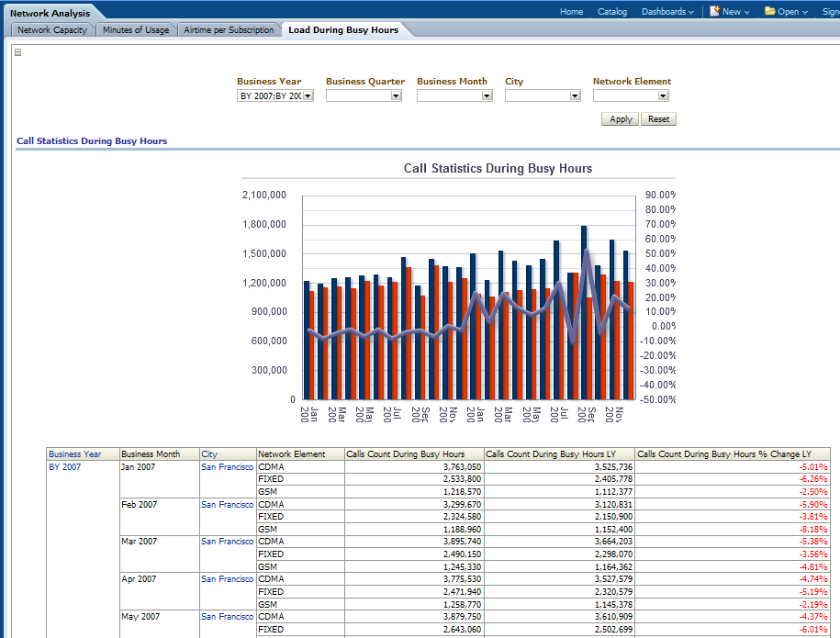
Task: Switch to the Network Capacity tab
Action: tap(52, 30)
